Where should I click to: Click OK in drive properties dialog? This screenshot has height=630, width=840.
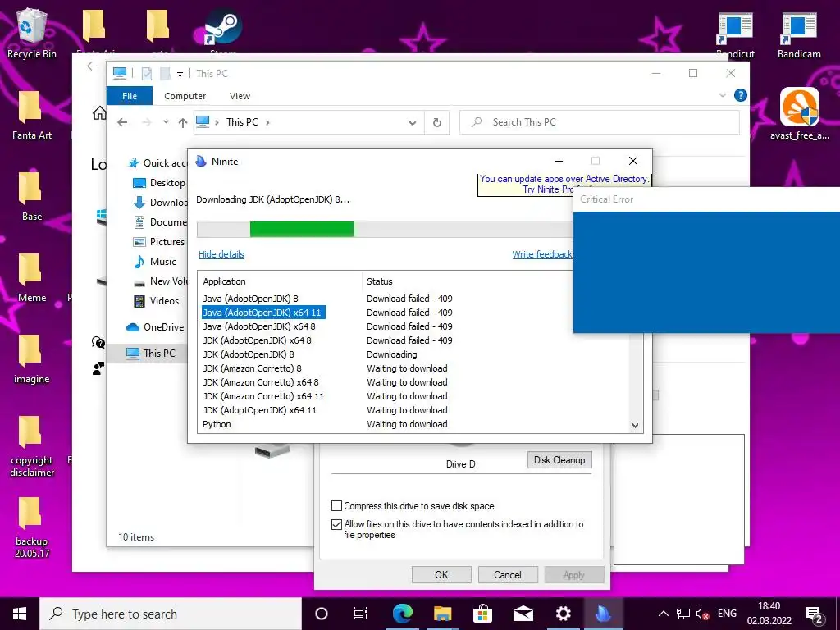(x=441, y=575)
